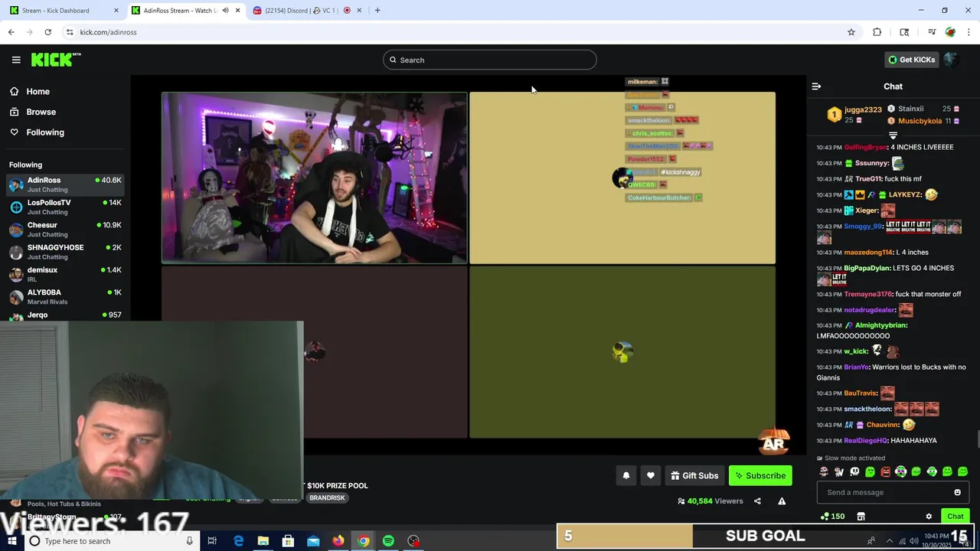View site information icon in address bar

[x=70, y=32]
